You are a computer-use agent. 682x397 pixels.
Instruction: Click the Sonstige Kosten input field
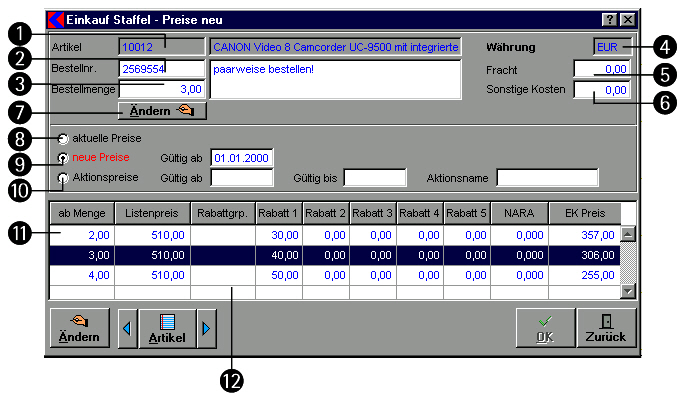(602, 90)
